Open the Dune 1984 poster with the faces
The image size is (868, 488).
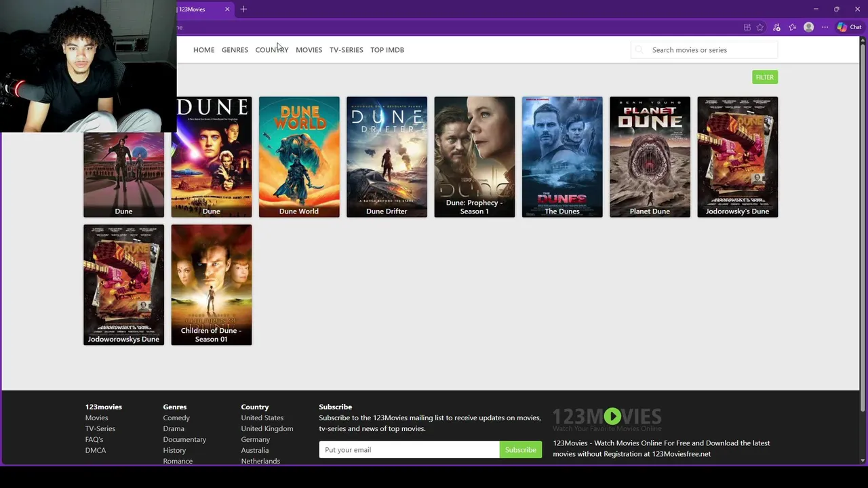211,157
